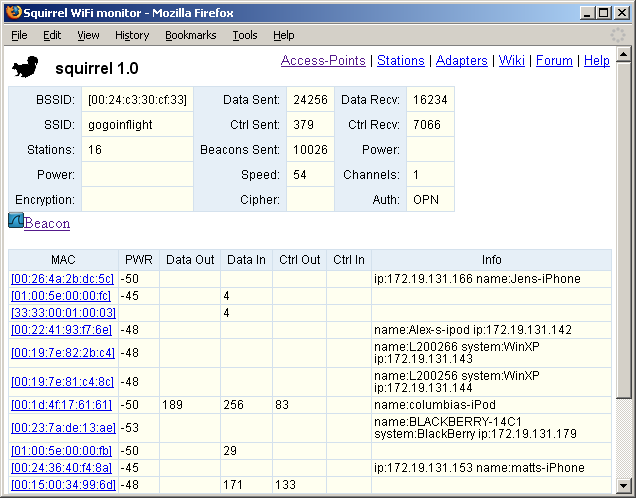Click the Data Out column header
Image resolution: width=636 pixels, height=498 pixels.
(x=190, y=260)
